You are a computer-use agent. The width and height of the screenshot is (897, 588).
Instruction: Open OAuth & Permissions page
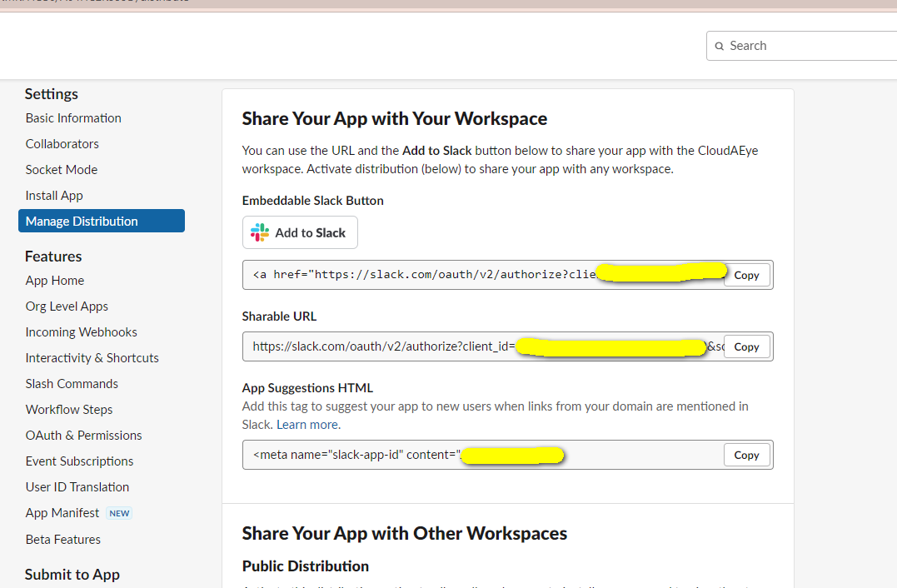point(83,435)
